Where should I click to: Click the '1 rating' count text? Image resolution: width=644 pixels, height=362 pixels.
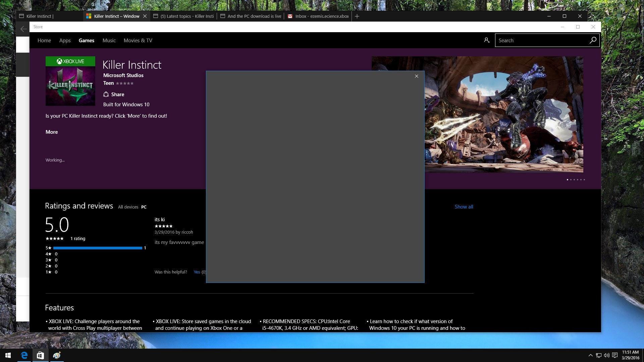pos(78,238)
